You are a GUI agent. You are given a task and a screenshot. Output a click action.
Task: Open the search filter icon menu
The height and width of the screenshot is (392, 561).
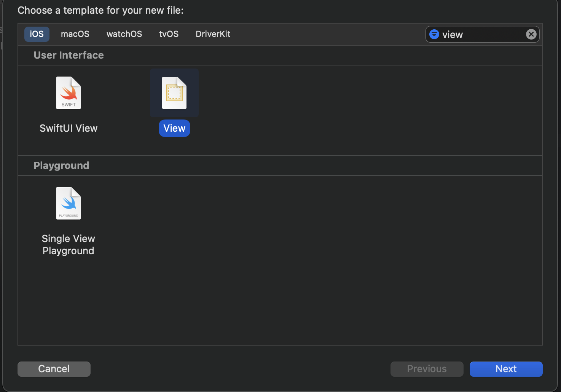(x=434, y=34)
